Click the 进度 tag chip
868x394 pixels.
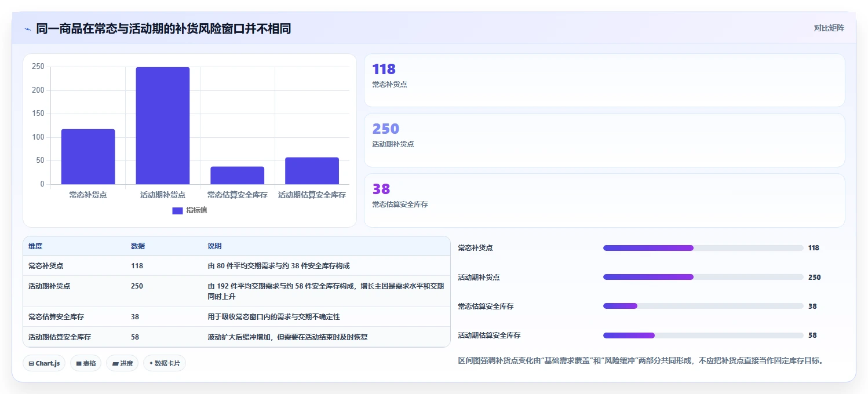click(122, 363)
